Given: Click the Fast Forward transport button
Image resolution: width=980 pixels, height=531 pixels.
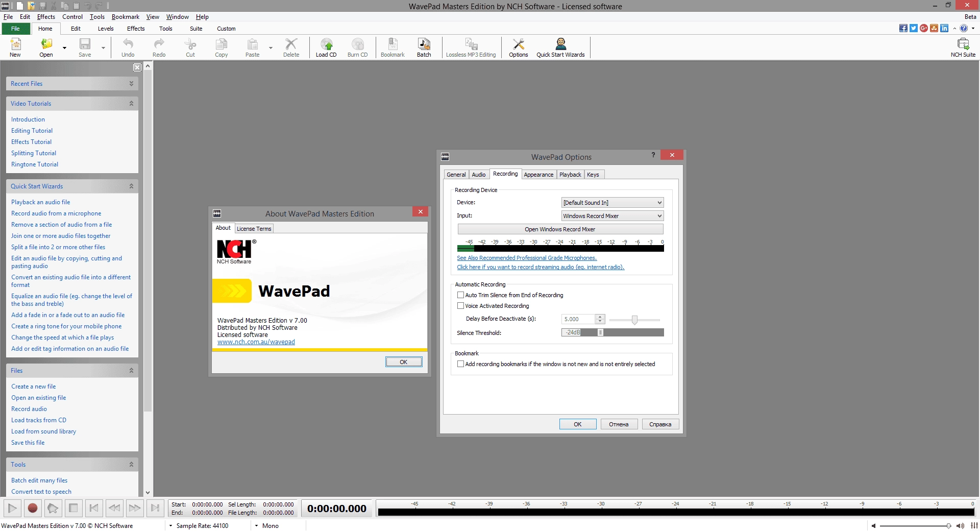Looking at the screenshot, I should click(x=135, y=508).
